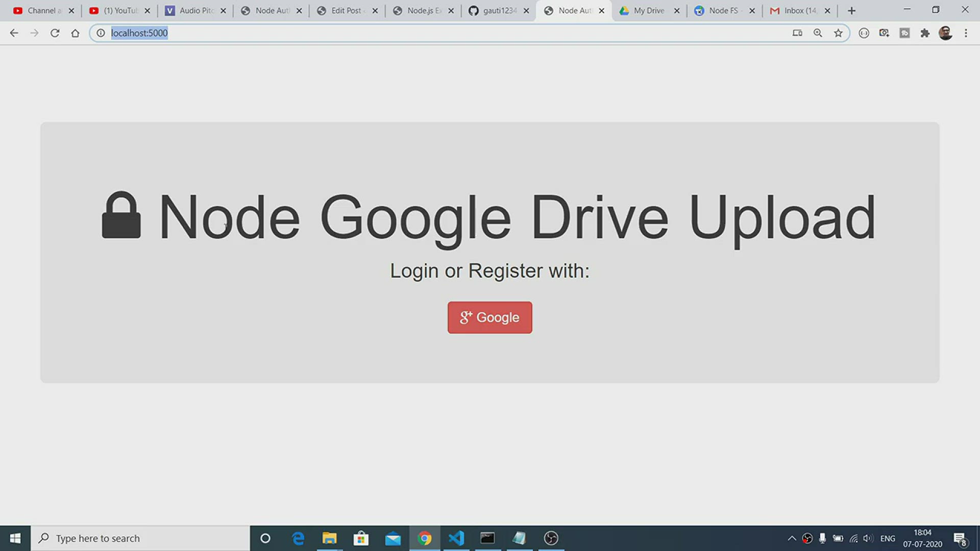Open the clock showing 18:04
980x551 pixels.
922,538
